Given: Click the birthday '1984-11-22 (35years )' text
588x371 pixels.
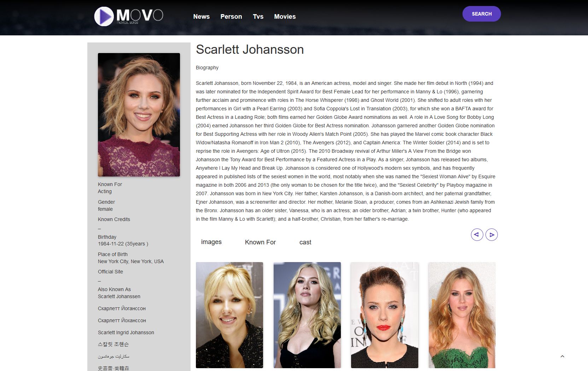Looking at the screenshot, I should pyautogui.click(x=123, y=244).
